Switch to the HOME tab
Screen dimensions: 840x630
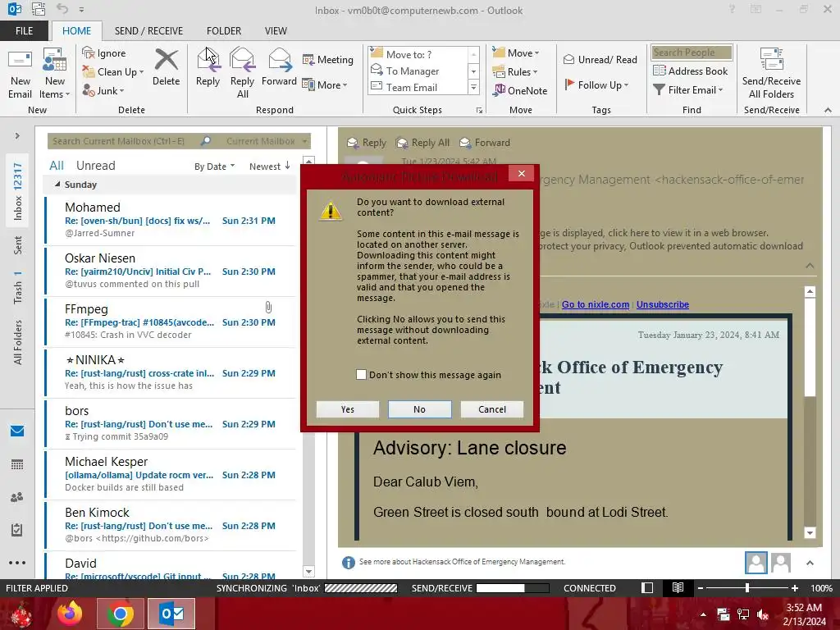click(x=76, y=30)
